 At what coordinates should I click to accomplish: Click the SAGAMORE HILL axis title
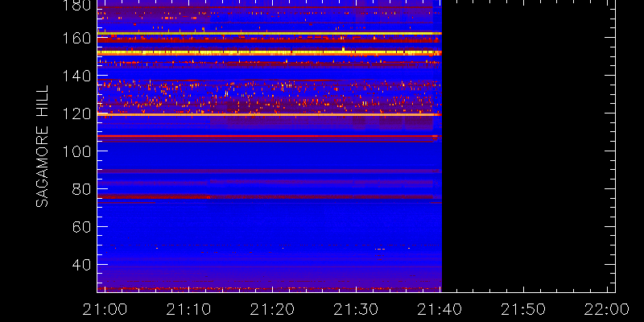(x=42, y=146)
